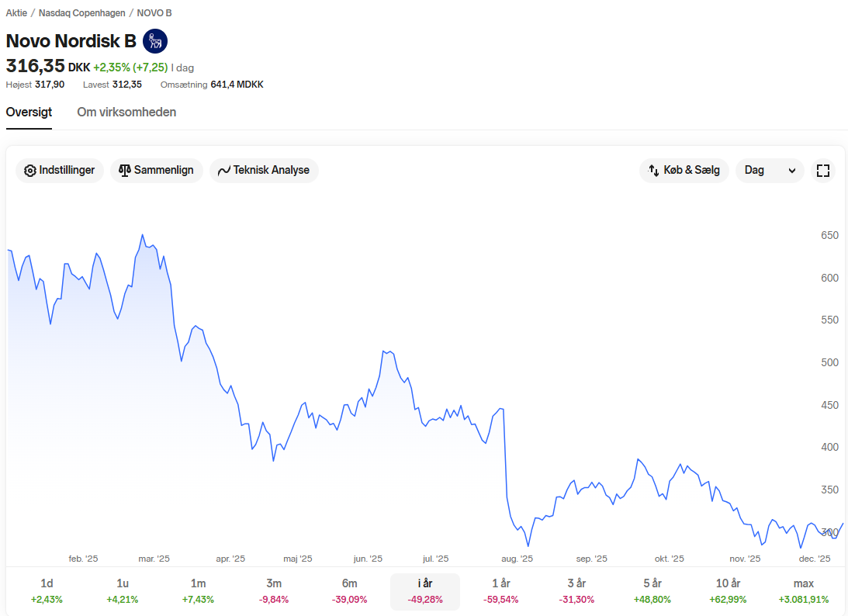Click the Novo Nordisk B heading
The height and width of the screenshot is (616, 848).
[71, 41]
